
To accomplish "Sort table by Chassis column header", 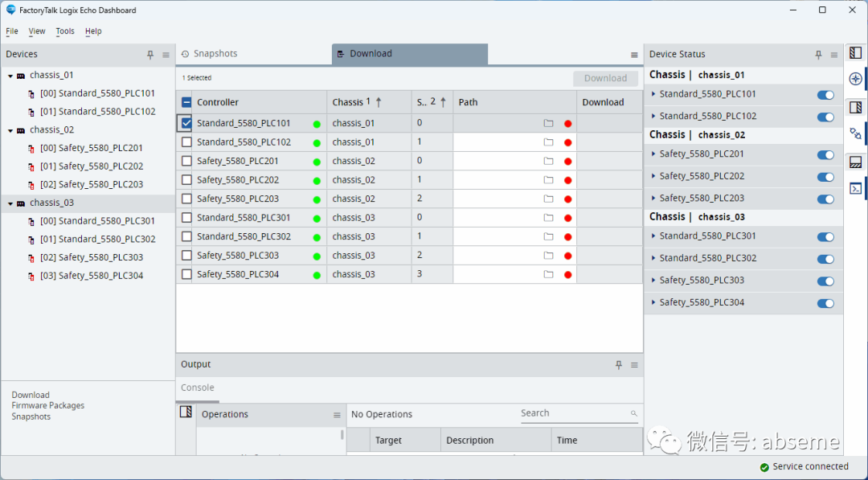I will pos(369,102).
